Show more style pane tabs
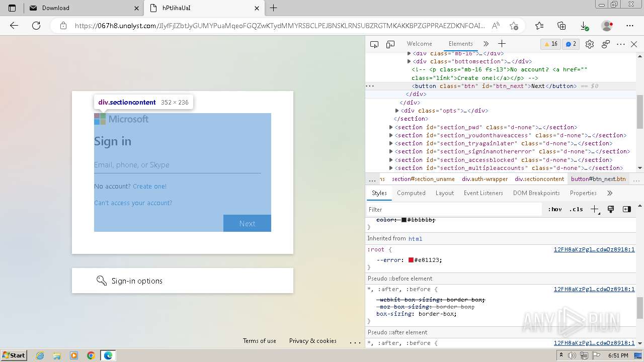 coord(610,193)
